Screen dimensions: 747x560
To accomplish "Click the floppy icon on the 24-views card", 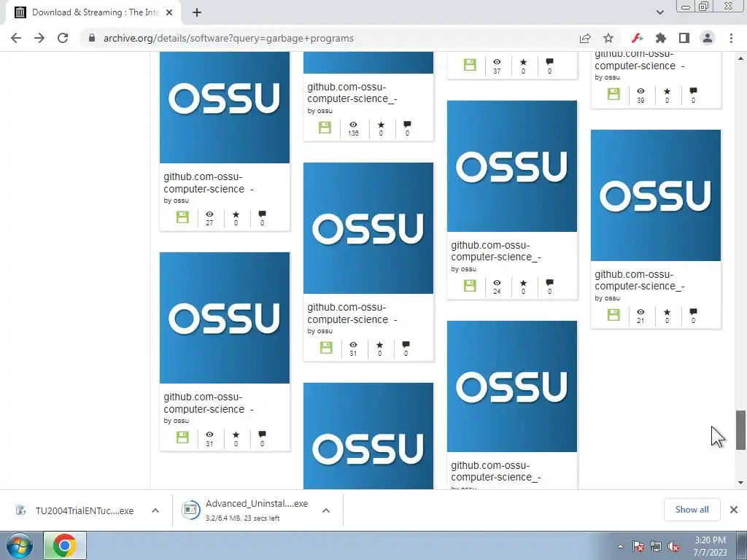I will pyautogui.click(x=470, y=286).
